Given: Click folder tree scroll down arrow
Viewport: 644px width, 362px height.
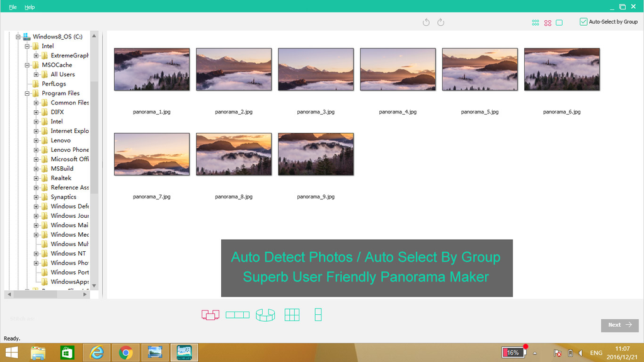Looking at the screenshot, I should [94, 286].
